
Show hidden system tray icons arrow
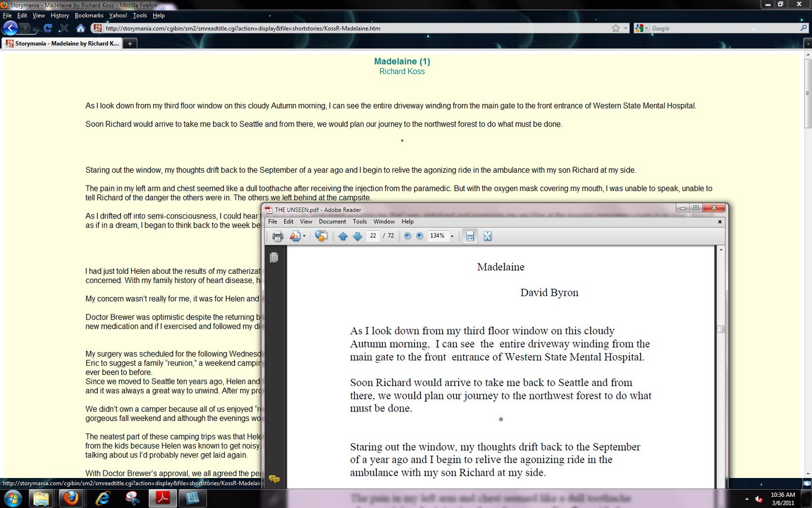[x=747, y=499]
